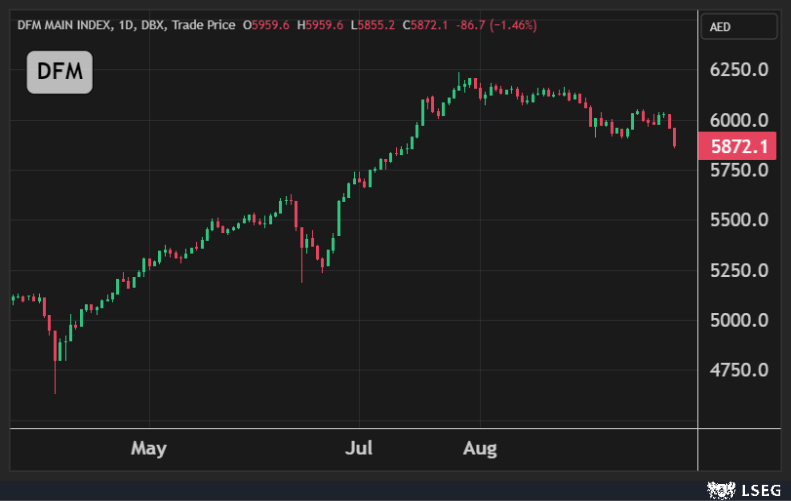Click the open value O5959.6
The height and width of the screenshot is (501, 791).
[266, 25]
